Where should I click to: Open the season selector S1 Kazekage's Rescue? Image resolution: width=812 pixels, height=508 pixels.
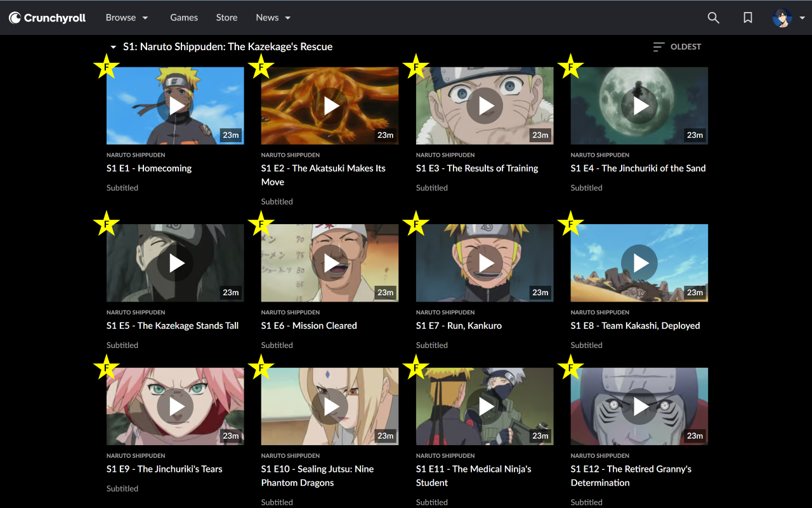[221, 46]
